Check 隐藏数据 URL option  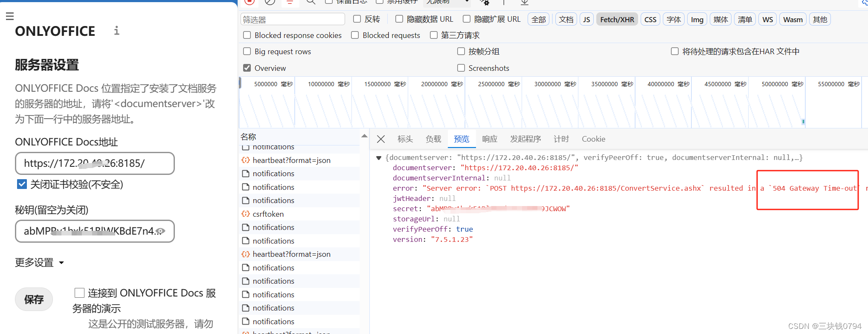coord(399,19)
